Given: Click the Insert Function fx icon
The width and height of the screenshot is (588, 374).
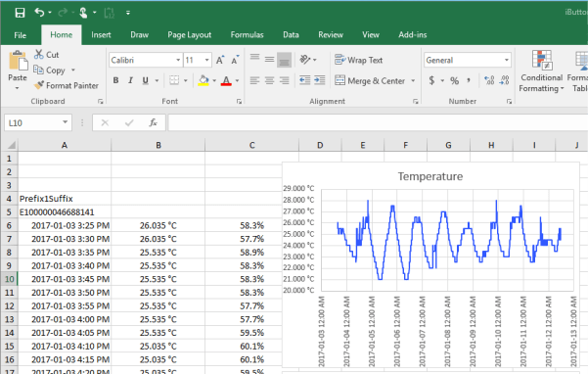Looking at the screenshot, I should (153, 122).
